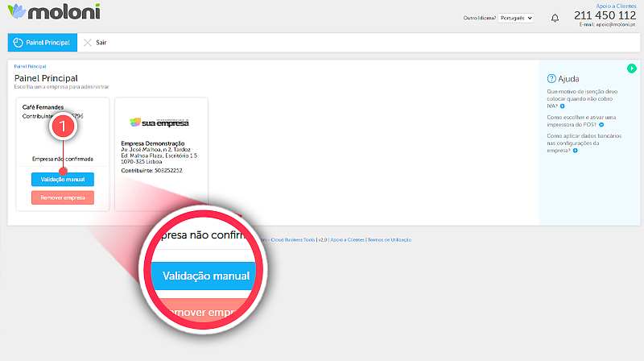The image size is (644, 361).
Task: Select Sair to log out
Action: tap(101, 42)
